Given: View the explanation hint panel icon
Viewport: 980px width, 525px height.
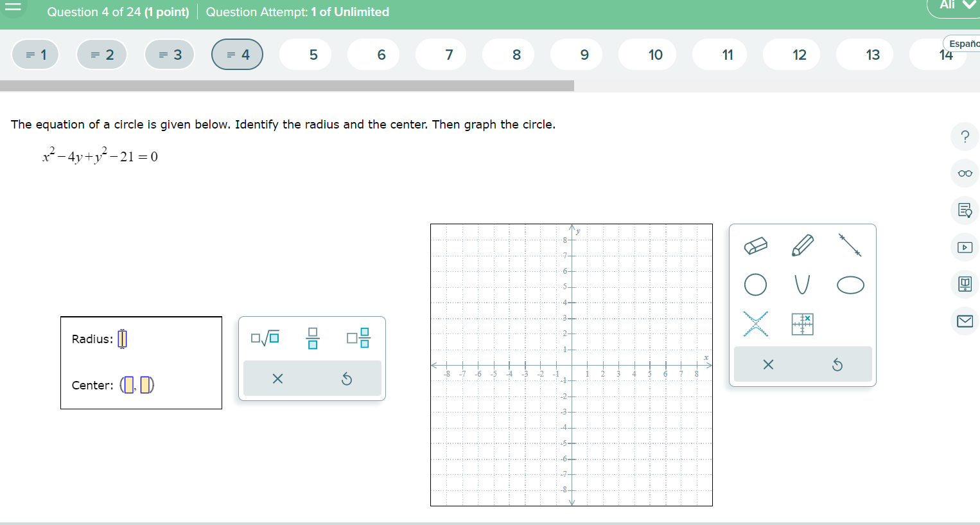Looking at the screenshot, I should 965,210.
